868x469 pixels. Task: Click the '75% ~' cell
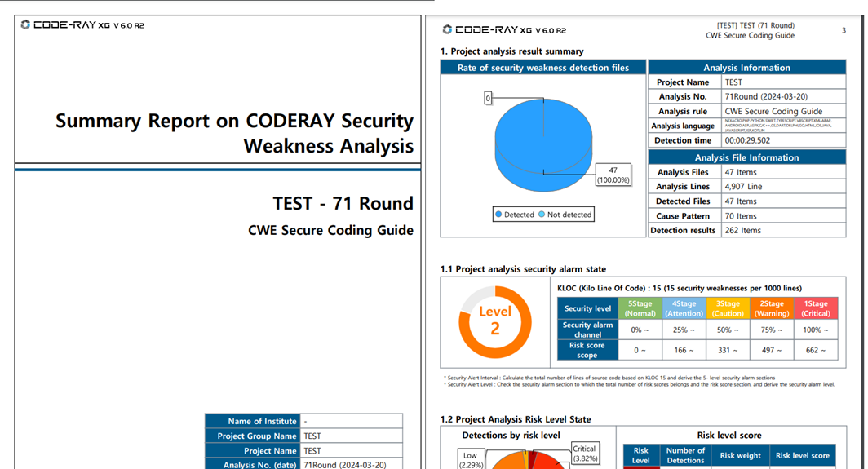click(771, 330)
